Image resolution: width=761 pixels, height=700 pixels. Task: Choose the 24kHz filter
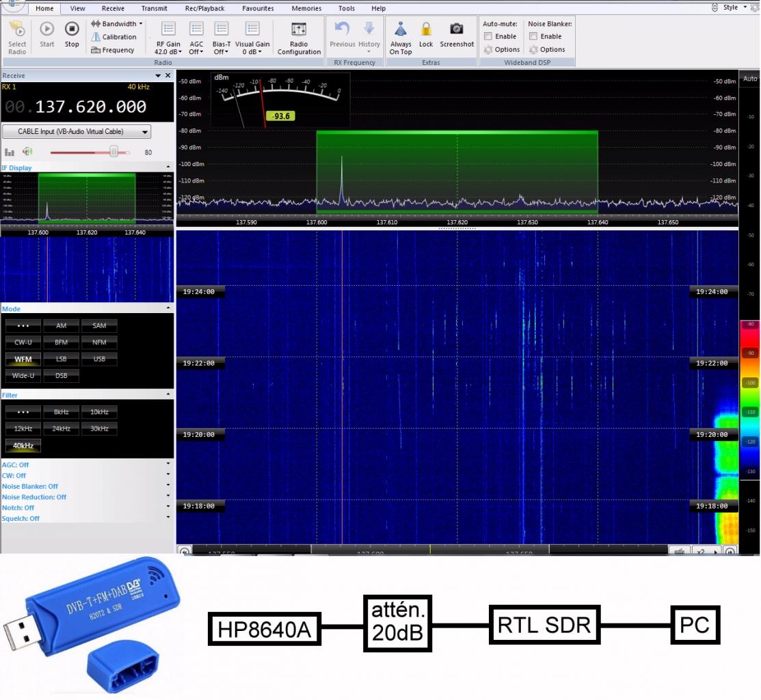tap(61, 429)
